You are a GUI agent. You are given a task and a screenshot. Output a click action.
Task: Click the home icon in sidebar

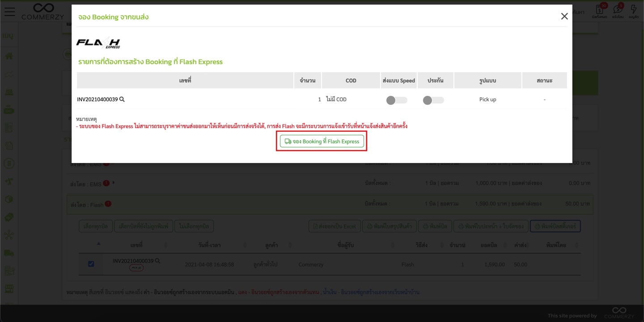pos(9,56)
